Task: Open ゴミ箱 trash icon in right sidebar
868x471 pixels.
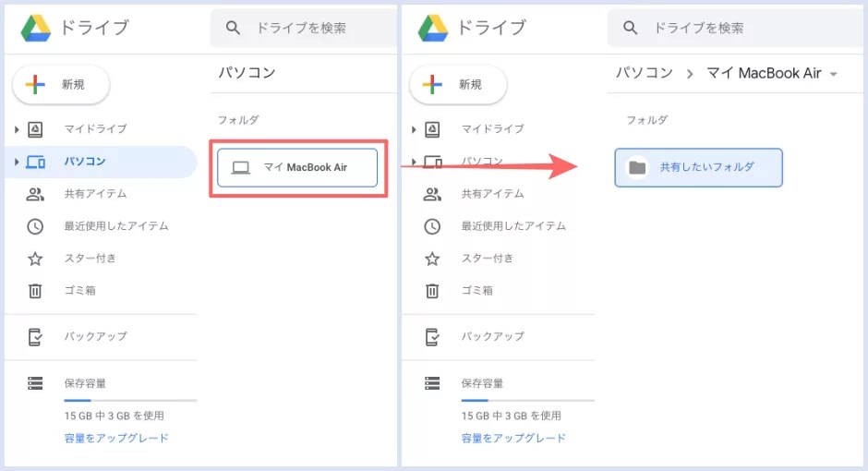Action: 432,291
